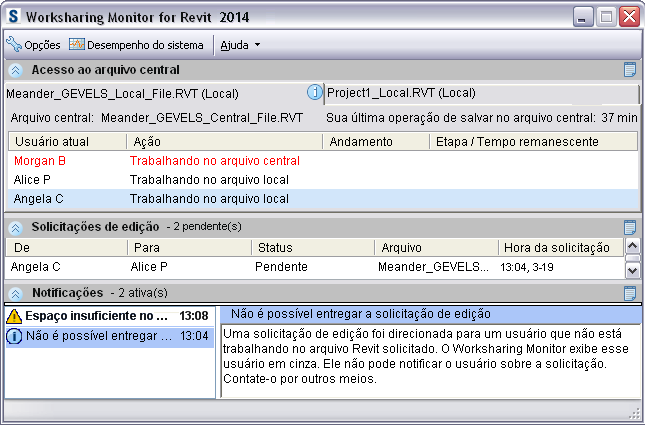
Task: Click the De column header
Action: coord(67,248)
